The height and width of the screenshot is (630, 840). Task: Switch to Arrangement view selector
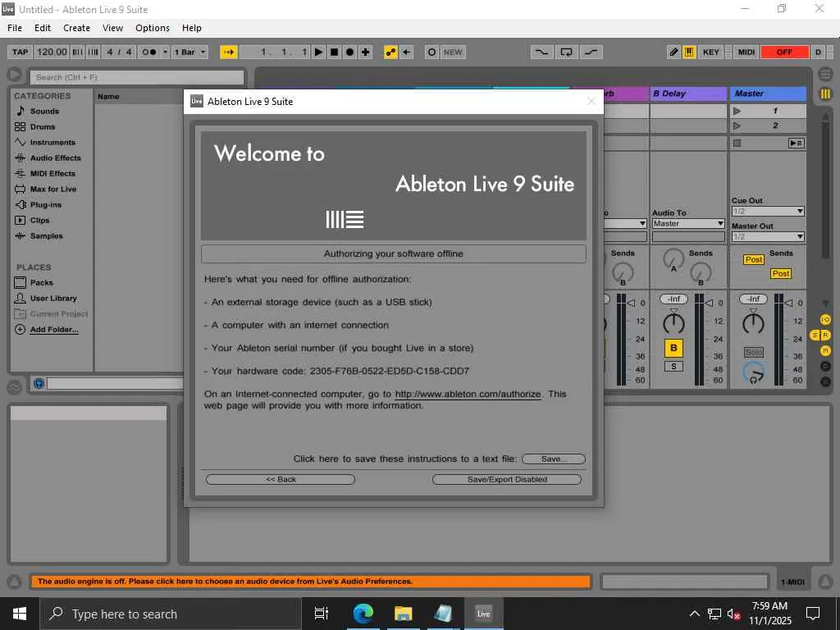825,73
